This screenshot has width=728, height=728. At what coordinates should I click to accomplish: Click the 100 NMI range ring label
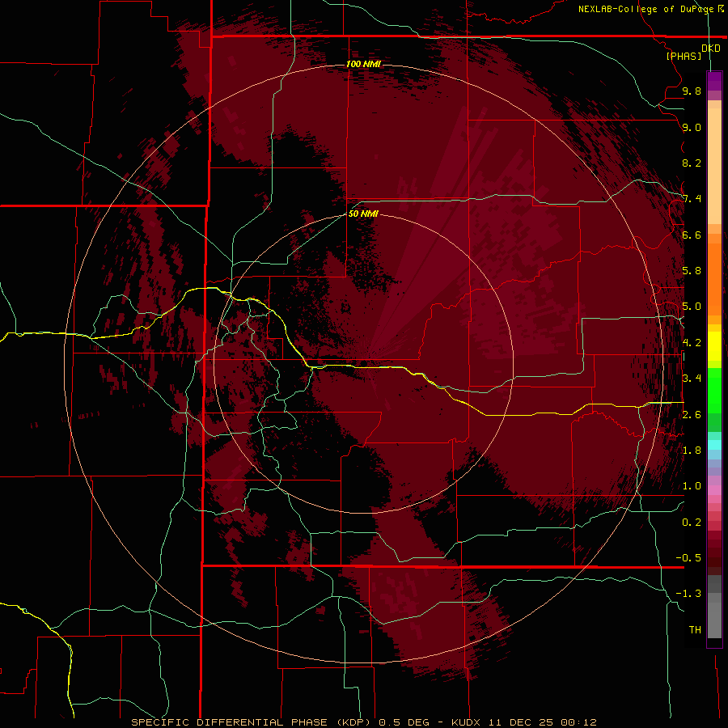click(x=363, y=64)
